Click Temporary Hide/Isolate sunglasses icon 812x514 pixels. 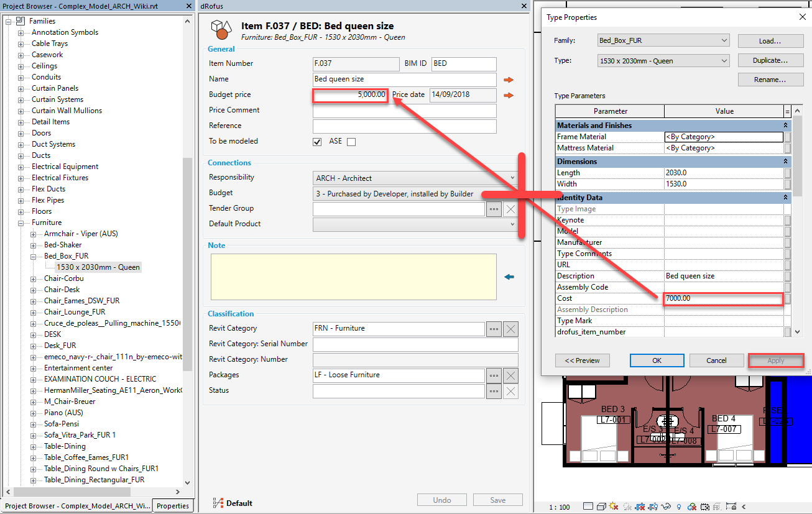pos(666,507)
